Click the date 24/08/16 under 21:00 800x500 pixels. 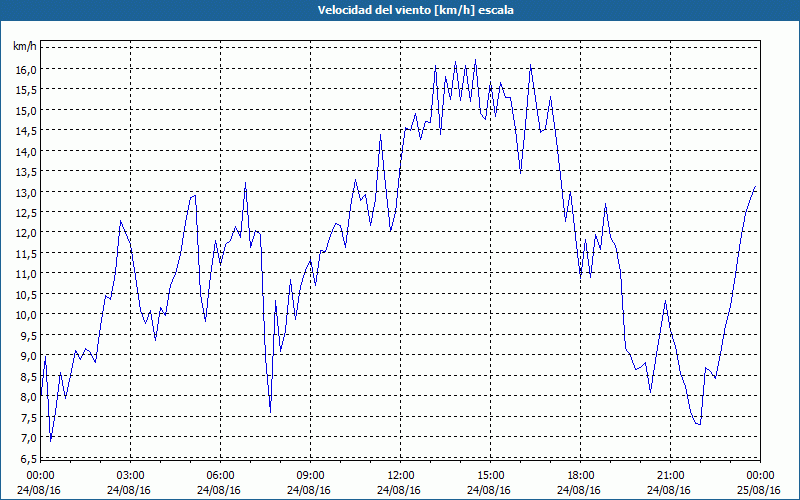[669, 490]
